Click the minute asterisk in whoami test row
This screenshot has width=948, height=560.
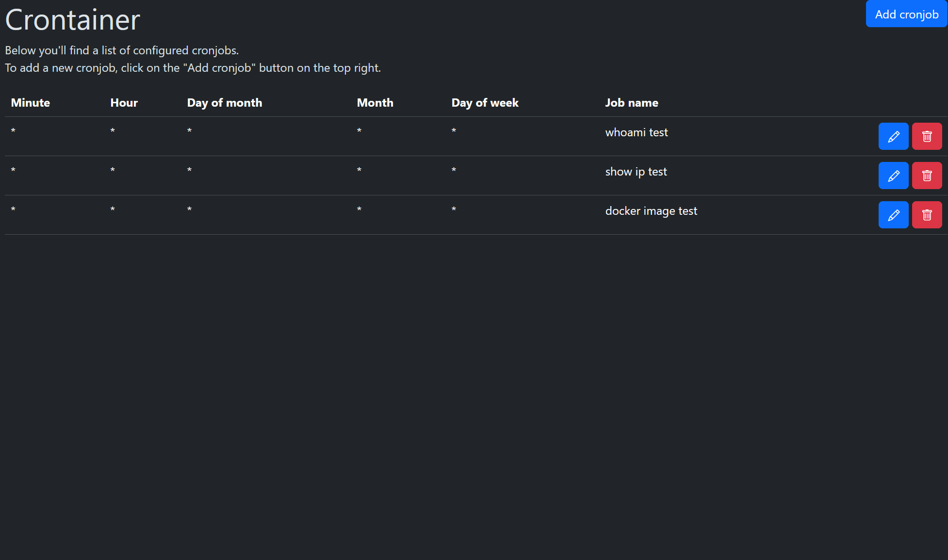13,131
